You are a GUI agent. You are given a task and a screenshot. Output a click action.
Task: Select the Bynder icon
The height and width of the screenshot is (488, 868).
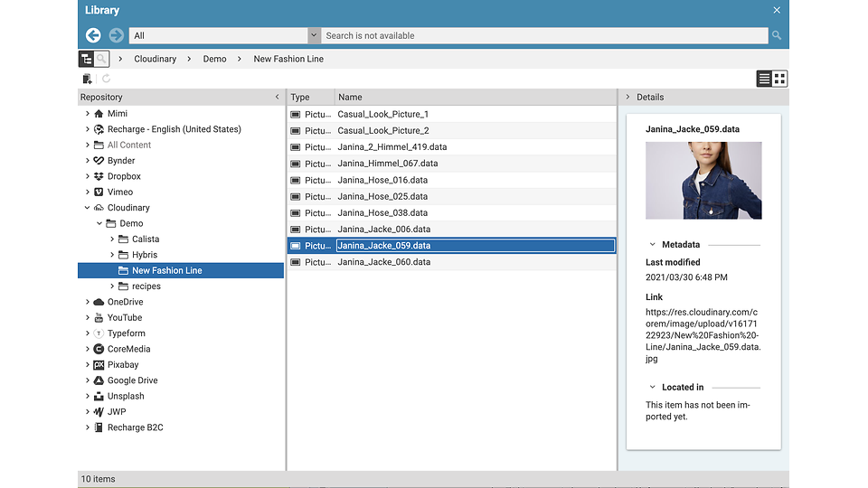point(99,161)
